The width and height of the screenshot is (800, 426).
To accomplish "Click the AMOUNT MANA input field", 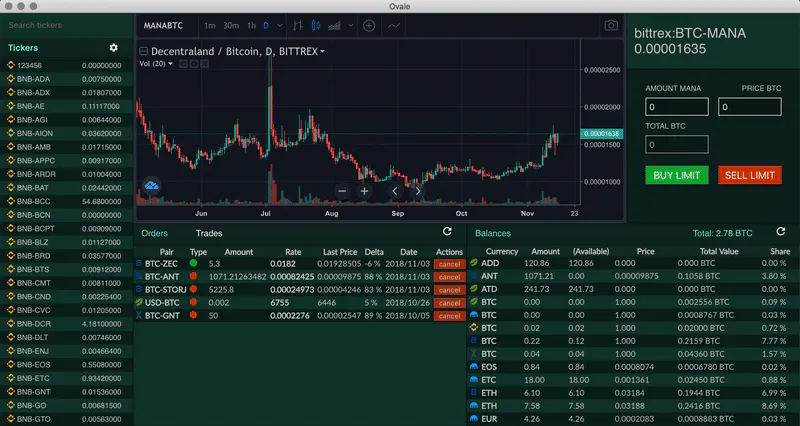I will [677, 107].
